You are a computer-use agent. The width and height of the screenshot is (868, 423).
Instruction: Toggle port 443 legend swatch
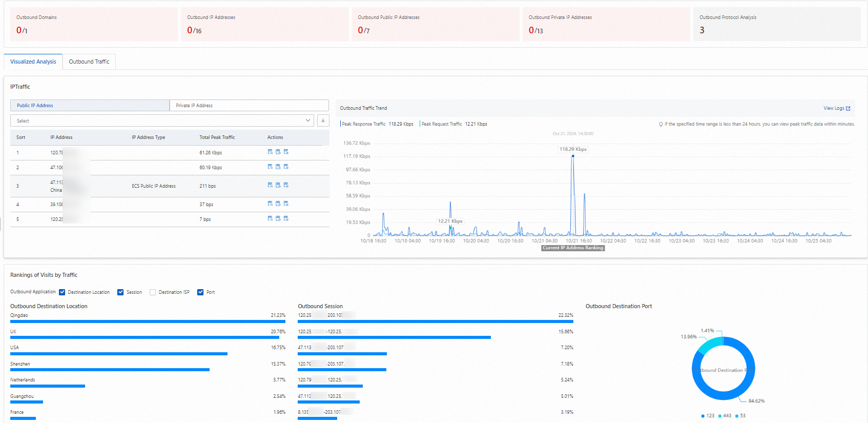tap(720, 416)
